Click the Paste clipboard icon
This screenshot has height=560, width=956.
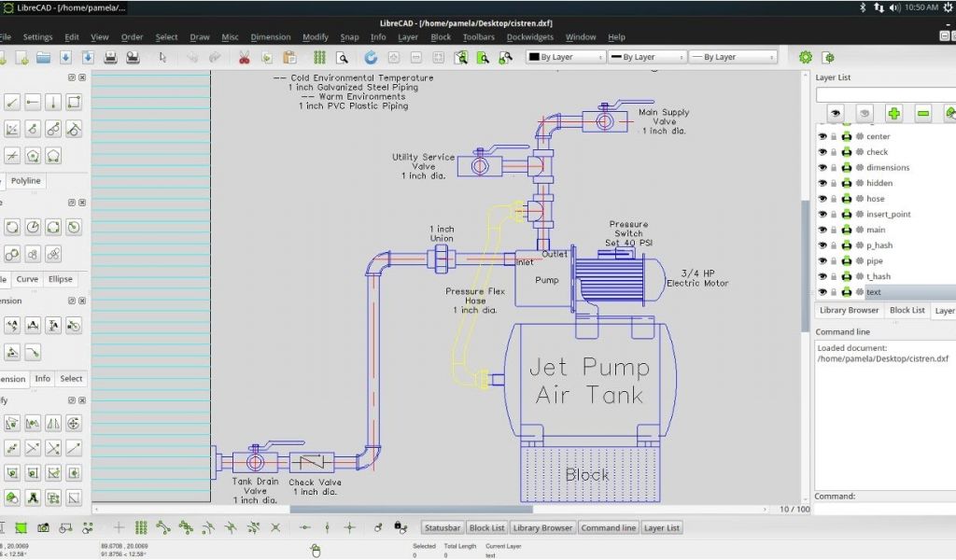click(x=289, y=57)
